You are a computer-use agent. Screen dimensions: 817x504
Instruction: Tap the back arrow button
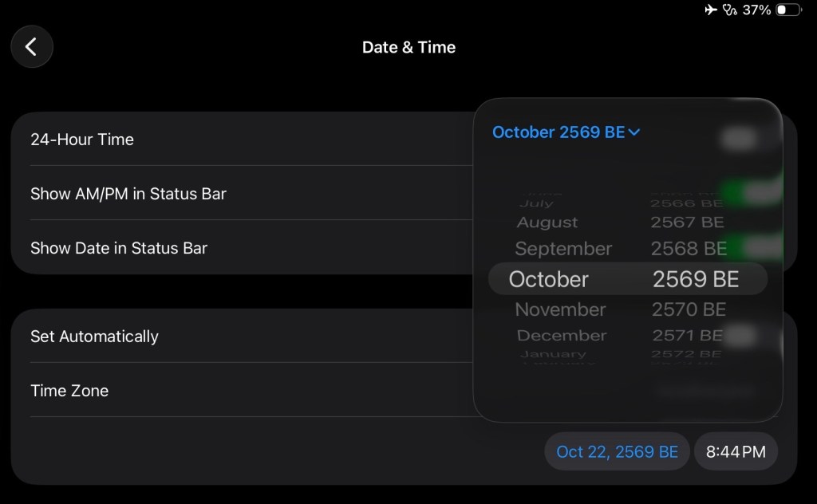[32, 47]
